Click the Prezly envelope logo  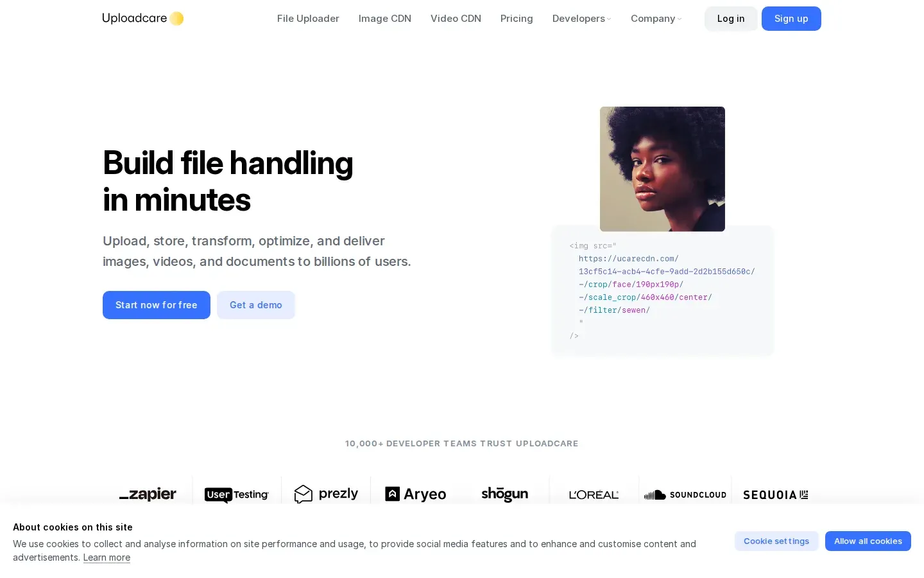[304, 494]
